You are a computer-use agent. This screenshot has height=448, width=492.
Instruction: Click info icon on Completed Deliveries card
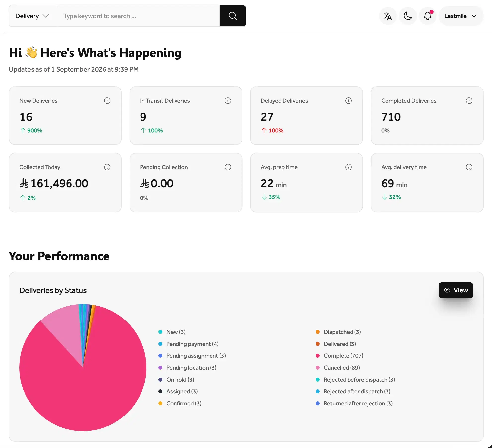(469, 101)
